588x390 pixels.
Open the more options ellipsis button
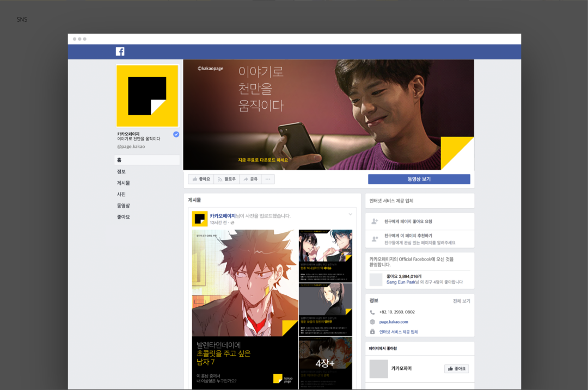[x=268, y=179]
